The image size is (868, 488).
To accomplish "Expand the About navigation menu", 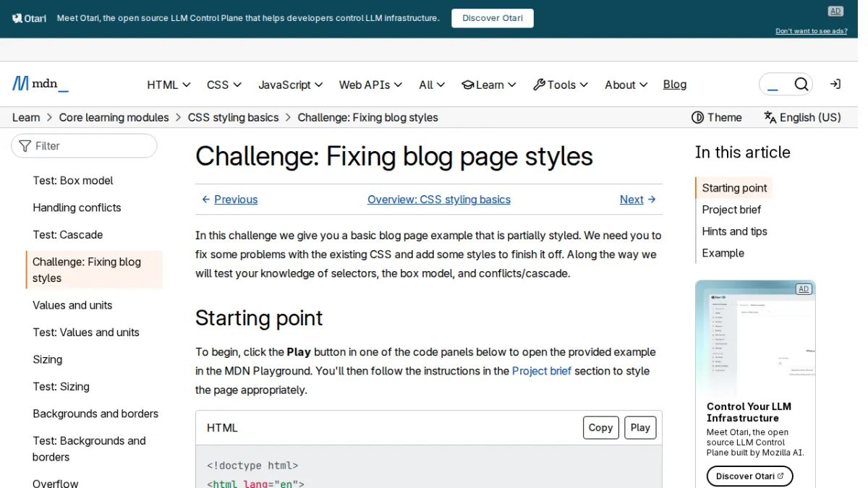I will click(x=626, y=85).
